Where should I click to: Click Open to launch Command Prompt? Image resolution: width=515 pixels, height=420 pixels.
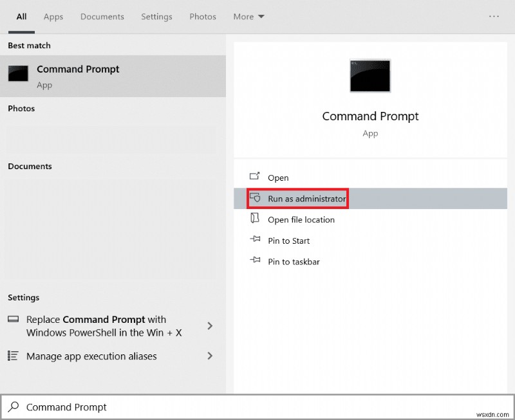click(x=278, y=177)
